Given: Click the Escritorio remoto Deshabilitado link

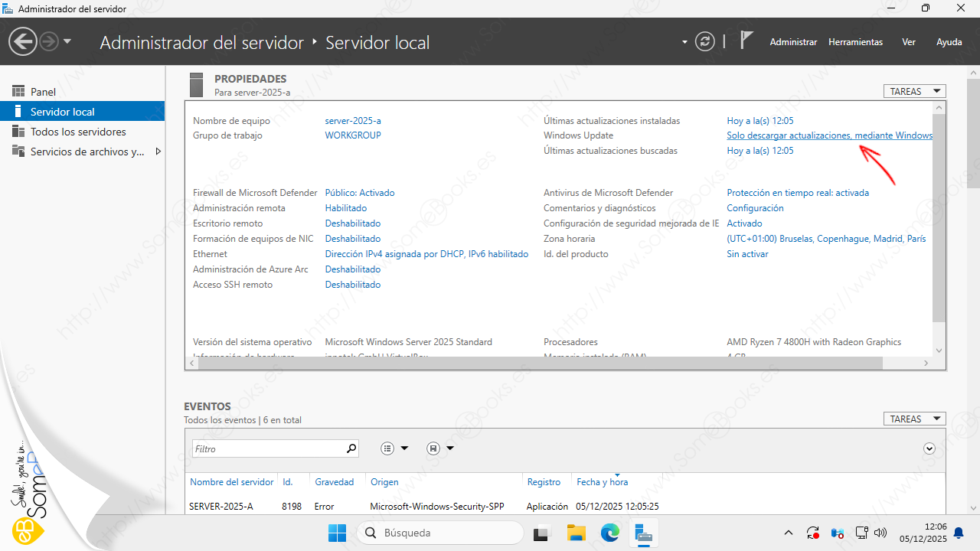Looking at the screenshot, I should pyautogui.click(x=352, y=223).
